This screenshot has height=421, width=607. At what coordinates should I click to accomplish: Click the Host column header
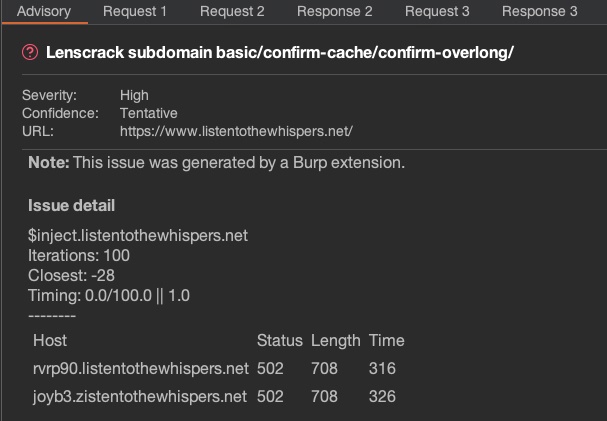[x=50, y=341]
